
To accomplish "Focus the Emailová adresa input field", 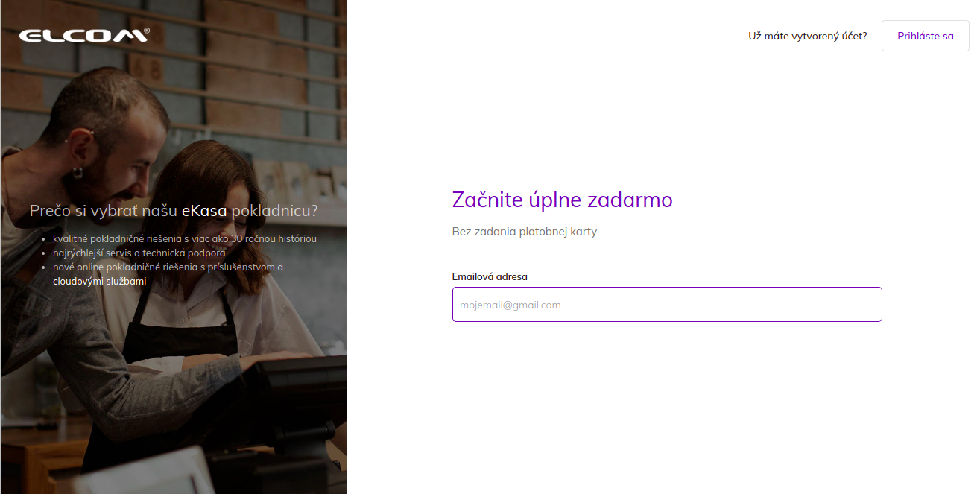I will [667, 305].
